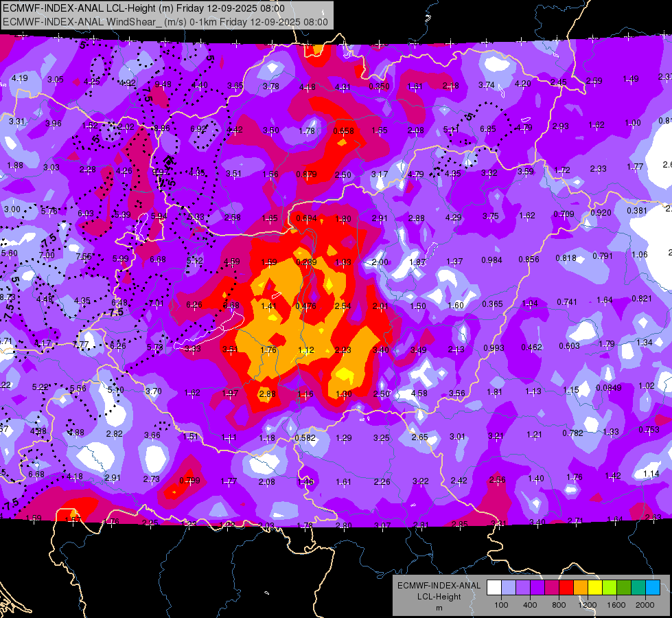This screenshot has width=672, height=618.
Task: Click the wind shear value 4.19
Action: pyautogui.click(x=20, y=78)
